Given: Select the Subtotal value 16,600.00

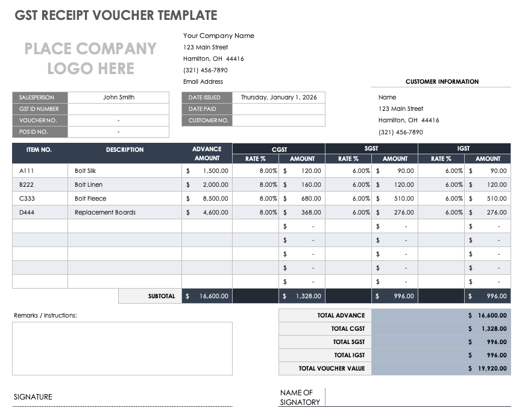Looking at the screenshot, I should tap(213, 296).
